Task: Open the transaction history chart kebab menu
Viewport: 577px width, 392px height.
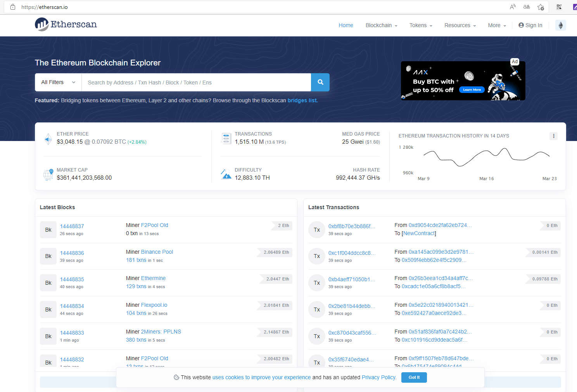Action: (553, 136)
